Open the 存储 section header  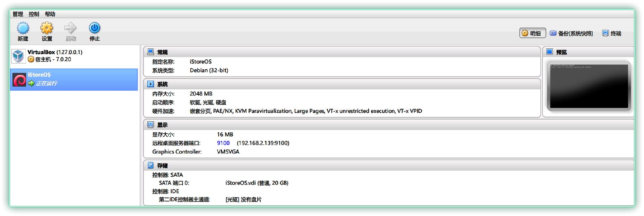pos(389,166)
